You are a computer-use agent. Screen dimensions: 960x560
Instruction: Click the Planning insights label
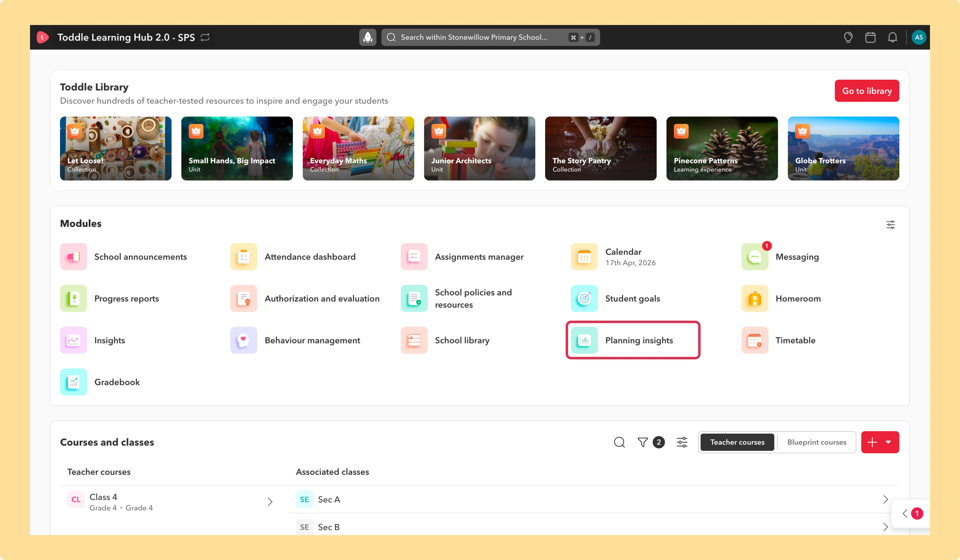(x=639, y=341)
